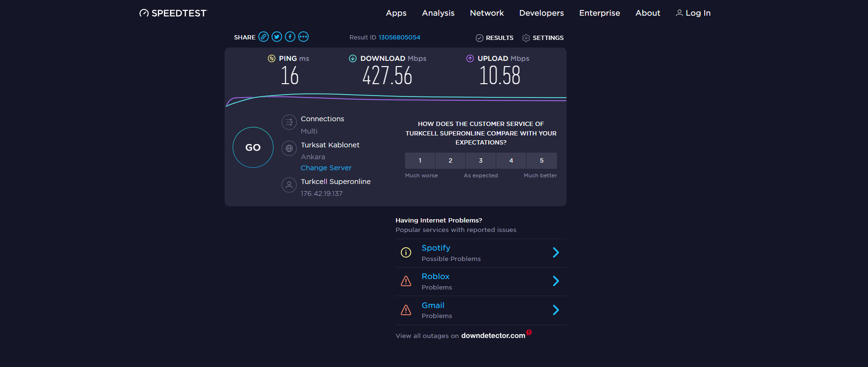
Task: Rate customer service 2
Action: click(451, 161)
